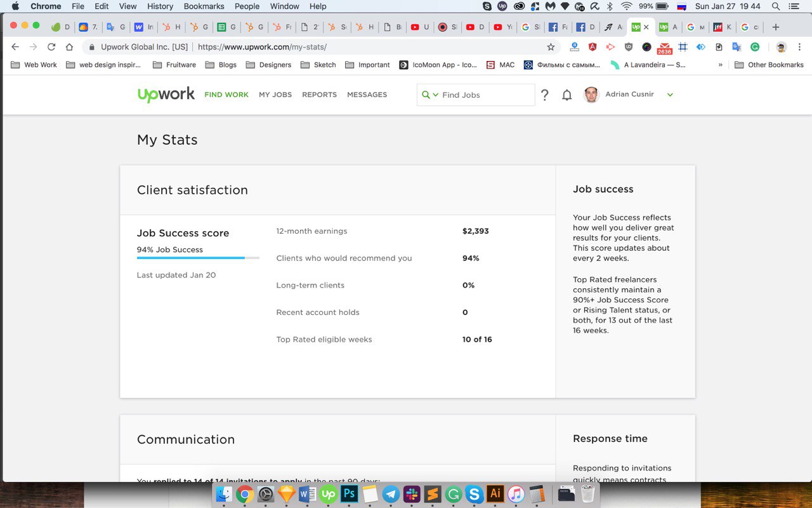Image resolution: width=812 pixels, height=508 pixels.
Task: Click the Grammarly extension icon in toolbar
Action: click(755, 47)
